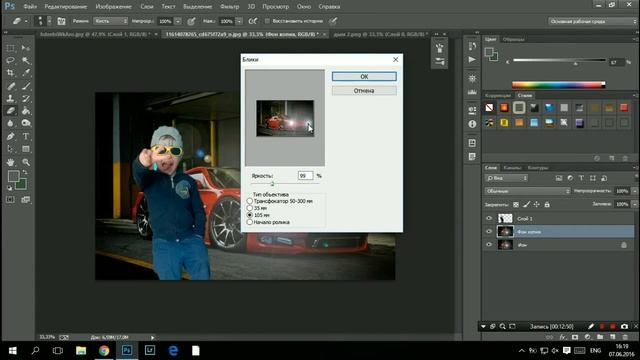Select the Pen tool
This screenshot has height=360, width=640.
click(x=11, y=136)
